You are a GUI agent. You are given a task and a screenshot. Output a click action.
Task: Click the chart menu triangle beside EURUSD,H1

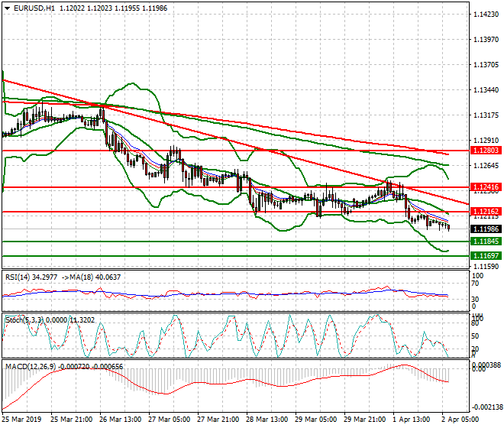tap(7, 8)
